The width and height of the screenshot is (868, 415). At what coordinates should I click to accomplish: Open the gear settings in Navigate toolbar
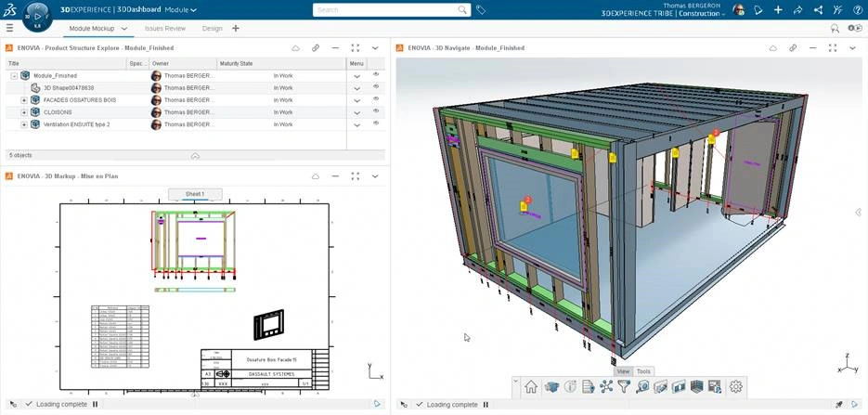coord(735,387)
